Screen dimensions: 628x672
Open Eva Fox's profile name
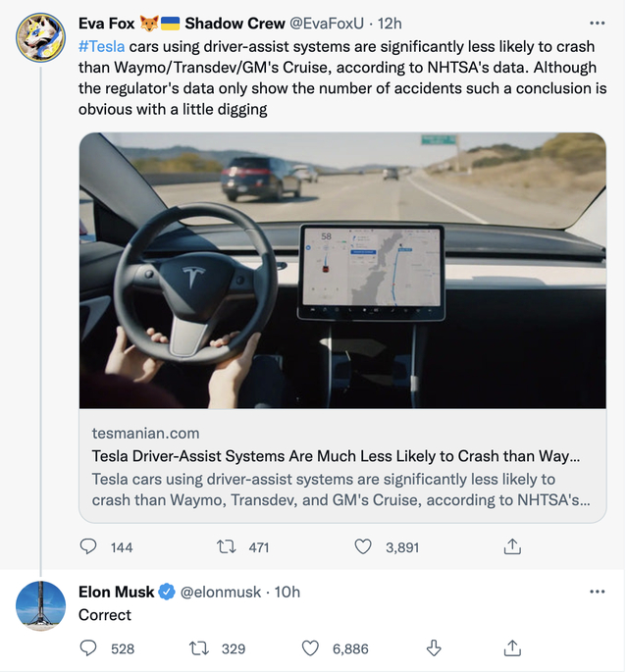[107, 23]
